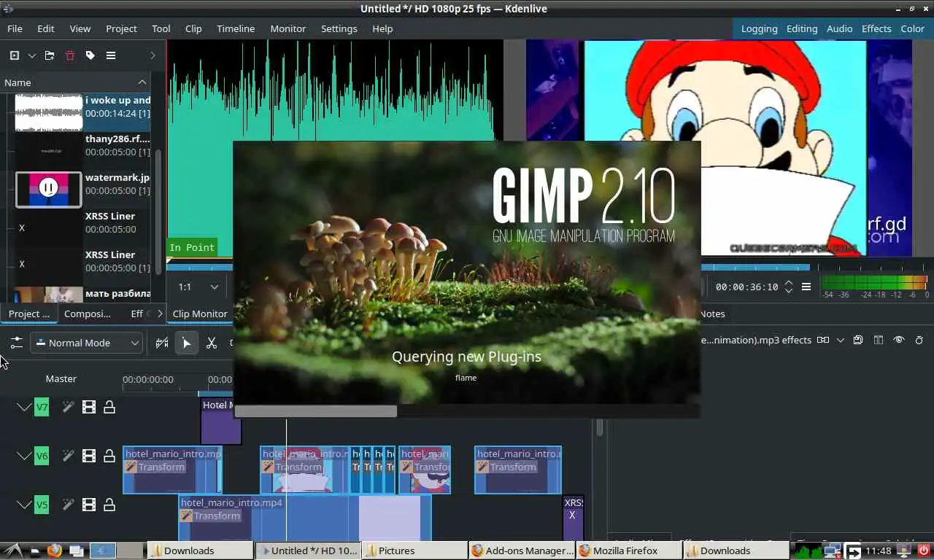
Task: Select the мать разбила clip
Action: click(x=82, y=294)
